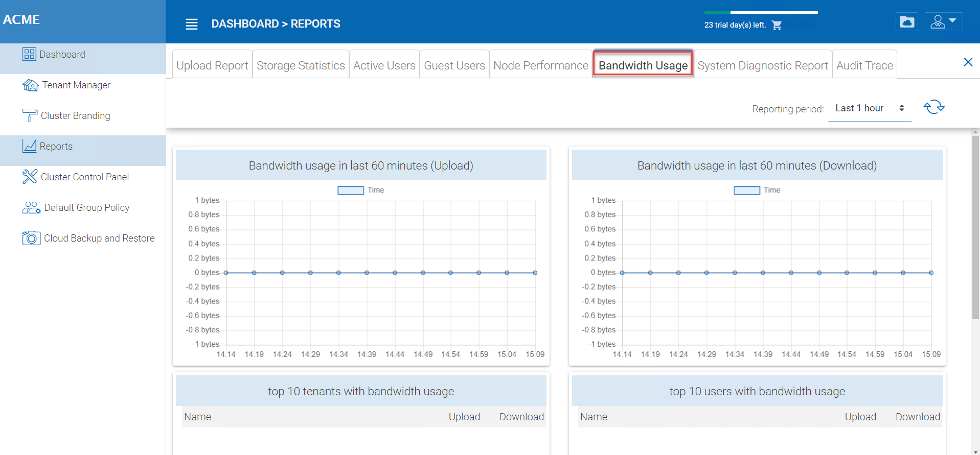980x455 pixels.
Task: Open the Audit Trace tab
Action: [x=864, y=65]
